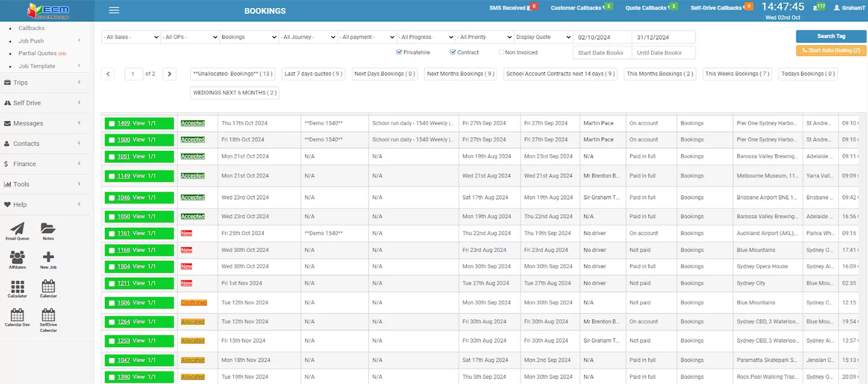Viewport: 868px width, 384px height.
Task: Click the Affiliates icon
Action: (x=17, y=258)
